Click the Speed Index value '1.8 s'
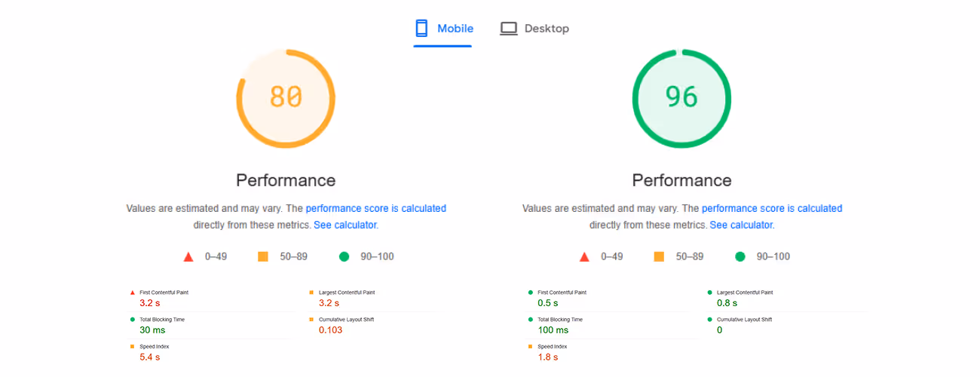 548,357
